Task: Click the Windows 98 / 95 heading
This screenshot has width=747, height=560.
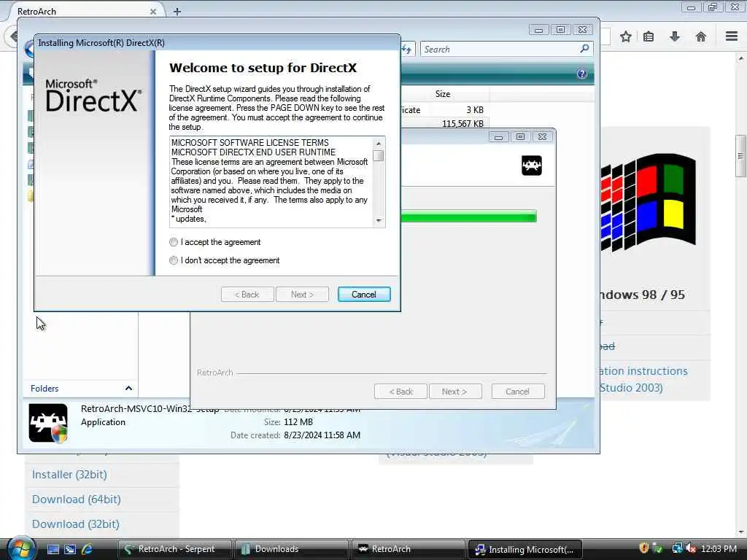Action: click(x=642, y=295)
